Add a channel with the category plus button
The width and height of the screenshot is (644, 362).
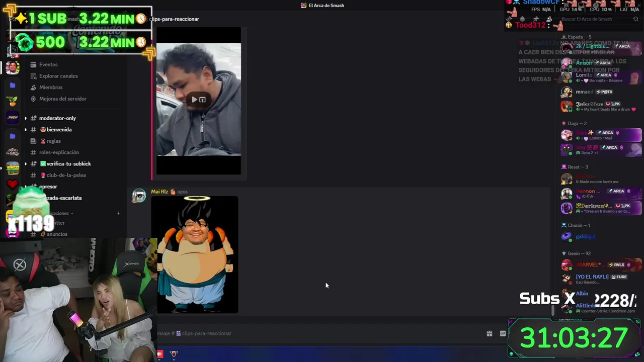118,213
